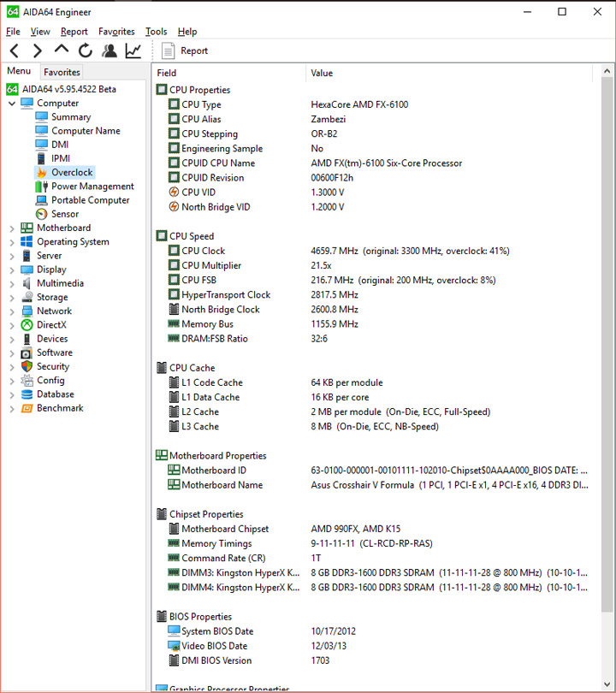Click the scrollbar up arrow
This screenshot has height=693, width=616.
pos(607,71)
